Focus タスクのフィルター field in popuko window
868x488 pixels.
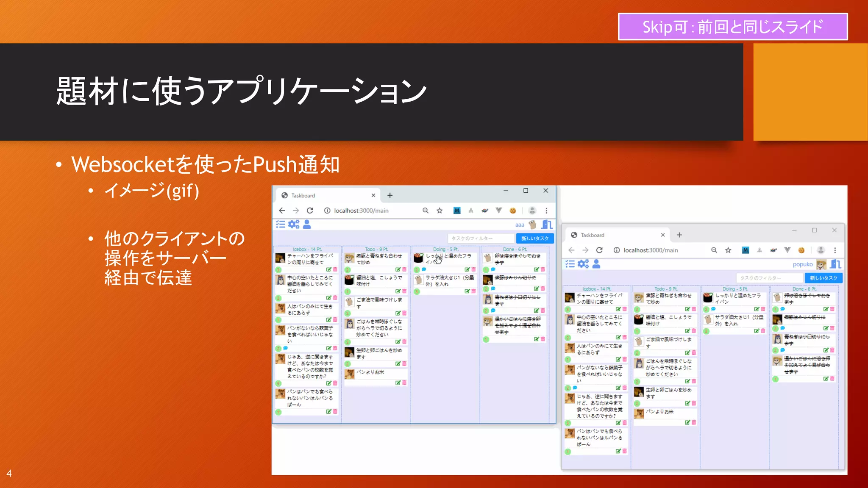770,278
